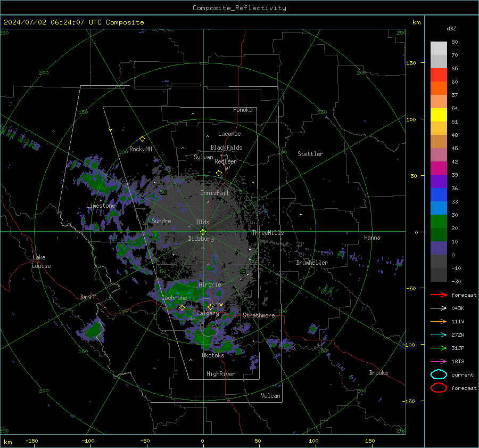The width and height of the screenshot is (479, 448).
Task: Click the Lacombe city label
Action: tap(229, 134)
